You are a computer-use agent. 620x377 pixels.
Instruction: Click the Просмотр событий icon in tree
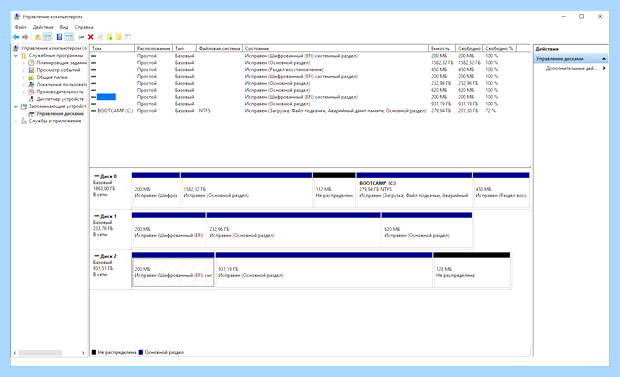[x=31, y=70]
